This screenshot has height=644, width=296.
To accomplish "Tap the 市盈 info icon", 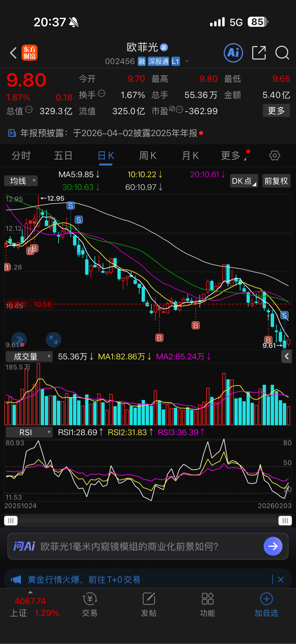I will pyautogui.click(x=179, y=110).
